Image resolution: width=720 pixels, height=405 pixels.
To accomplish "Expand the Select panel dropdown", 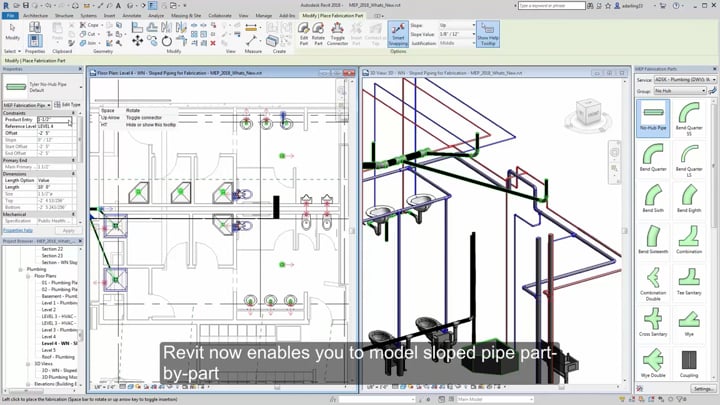I will (12, 51).
